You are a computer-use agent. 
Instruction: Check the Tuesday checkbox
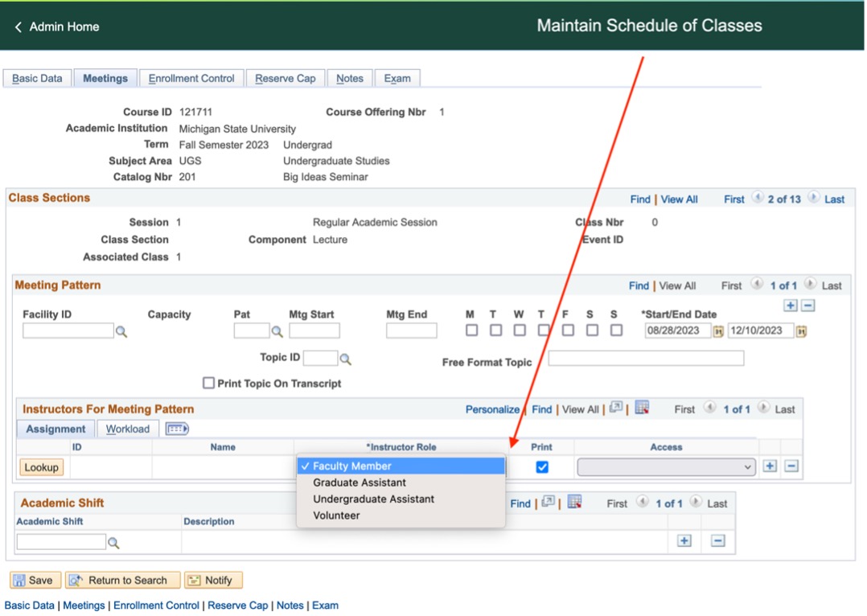pos(496,331)
